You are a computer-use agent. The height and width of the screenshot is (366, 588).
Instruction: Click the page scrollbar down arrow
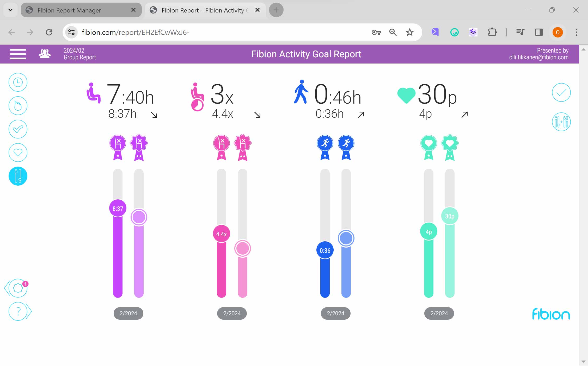(584, 362)
